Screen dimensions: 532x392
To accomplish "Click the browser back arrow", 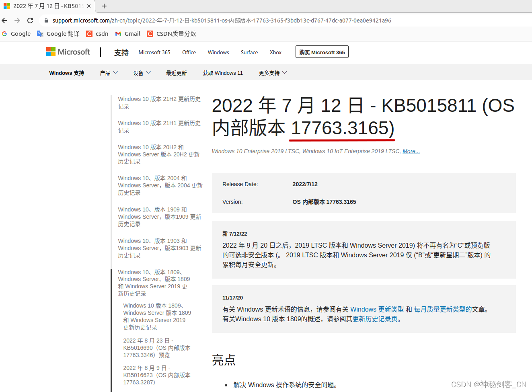I will tap(5, 21).
